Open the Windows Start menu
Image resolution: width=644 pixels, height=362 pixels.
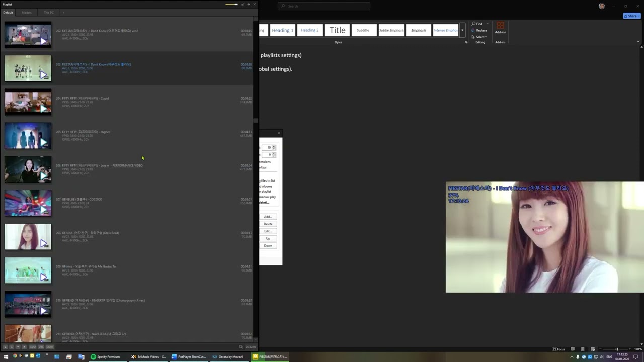pyautogui.click(x=6, y=357)
